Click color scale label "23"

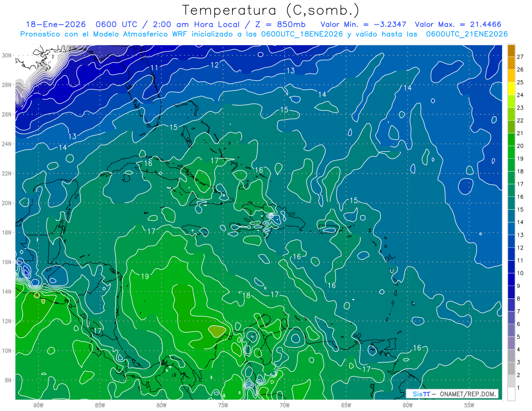[520, 108]
